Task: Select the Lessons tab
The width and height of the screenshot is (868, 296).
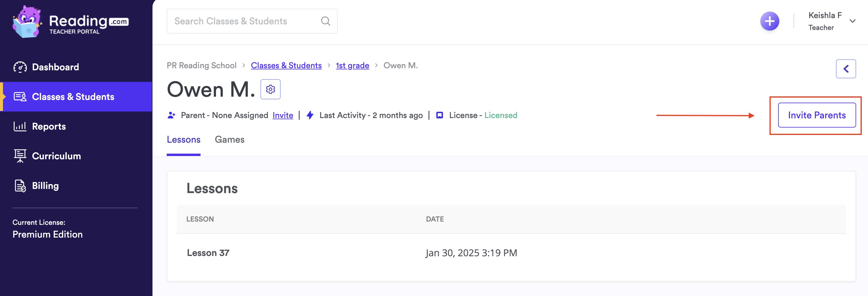Action: tap(183, 139)
